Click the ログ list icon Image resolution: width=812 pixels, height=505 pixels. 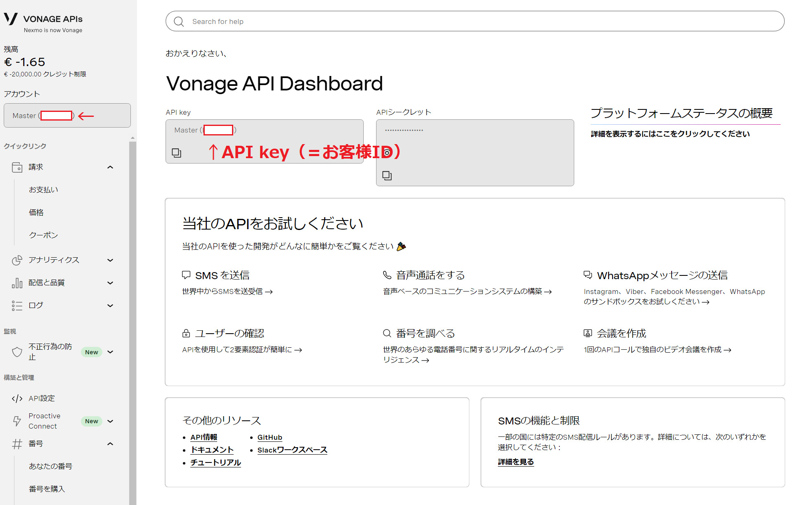(x=17, y=306)
